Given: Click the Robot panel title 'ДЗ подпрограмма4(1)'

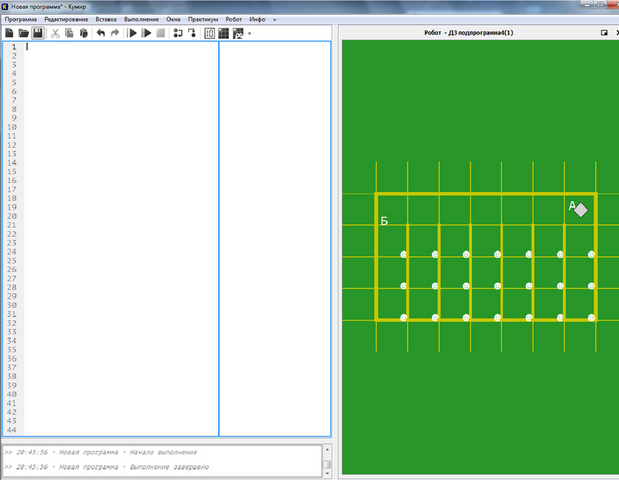Looking at the screenshot, I should tap(481, 33).
